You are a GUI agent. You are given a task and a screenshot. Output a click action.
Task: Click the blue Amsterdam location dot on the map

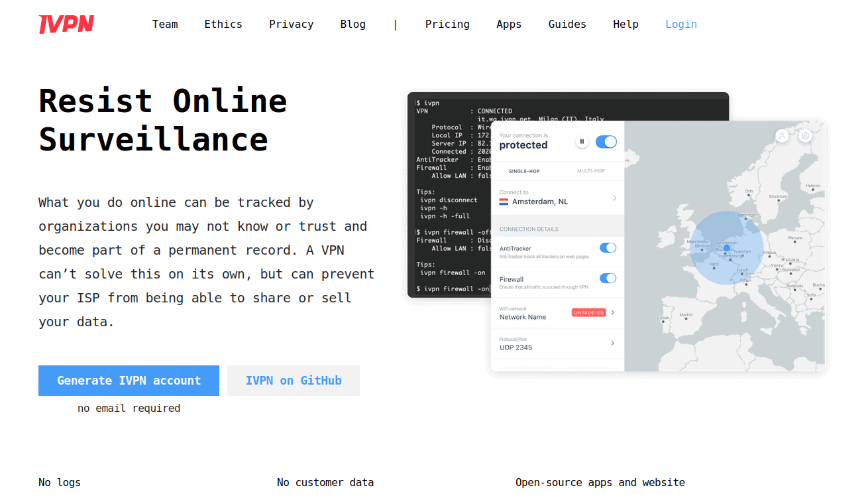(726, 248)
